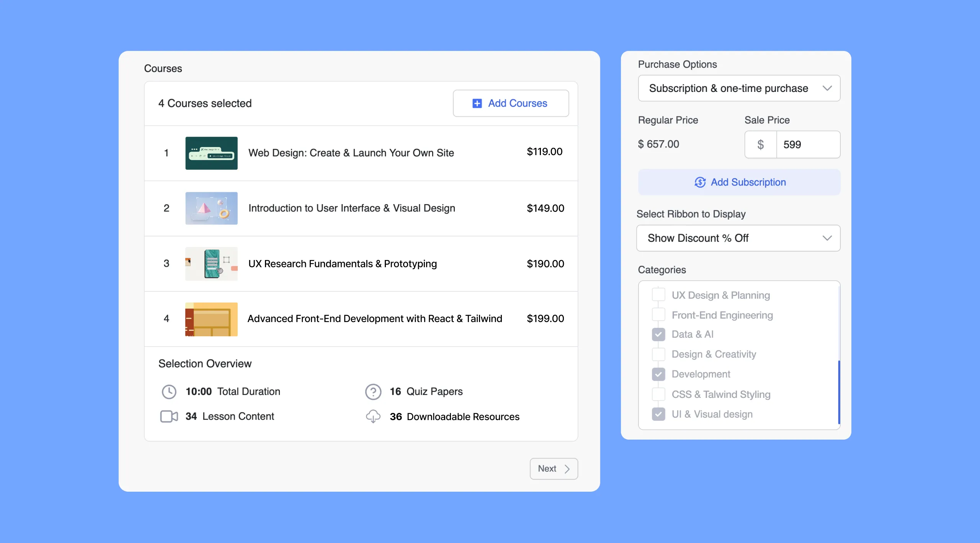The height and width of the screenshot is (543, 980).
Task: Check the Design & Creativity checkbox
Action: tap(658, 354)
